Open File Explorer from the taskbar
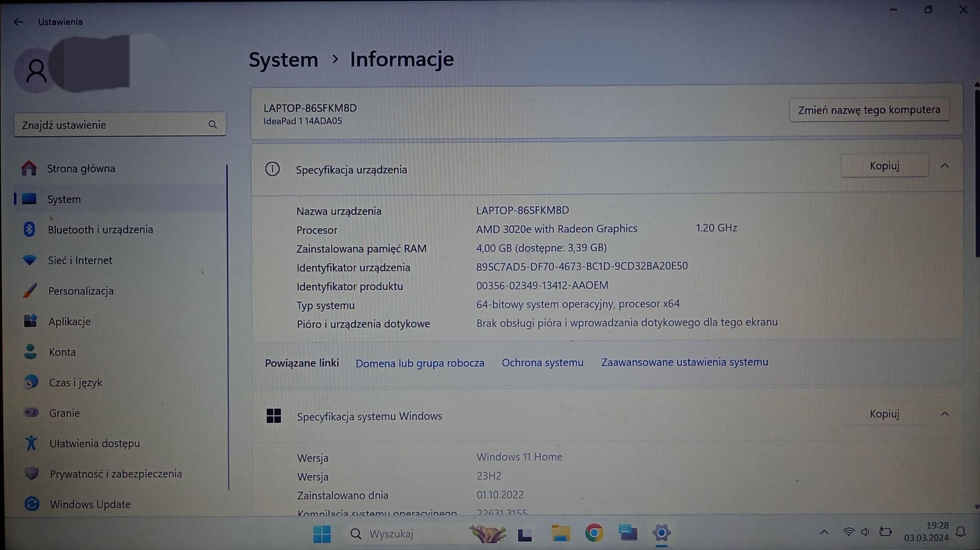Image resolution: width=980 pixels, height=550 pixels. tap(560, 533)
